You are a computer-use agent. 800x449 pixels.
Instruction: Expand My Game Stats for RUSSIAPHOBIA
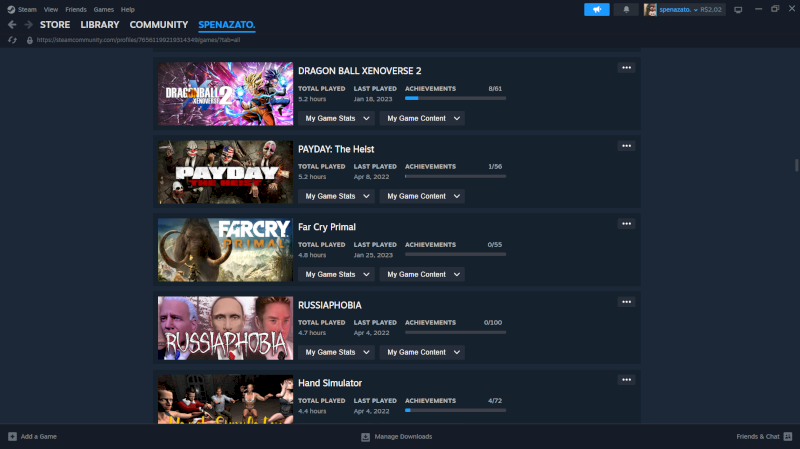coord(336,353)
